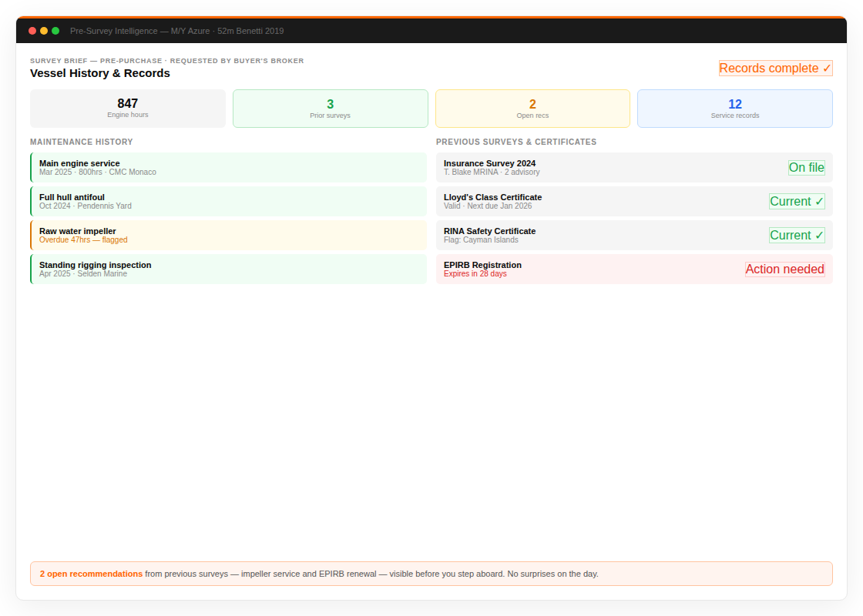
Task: Click the Action needed badge for EPIRB
Action: [x=785, y=269]
